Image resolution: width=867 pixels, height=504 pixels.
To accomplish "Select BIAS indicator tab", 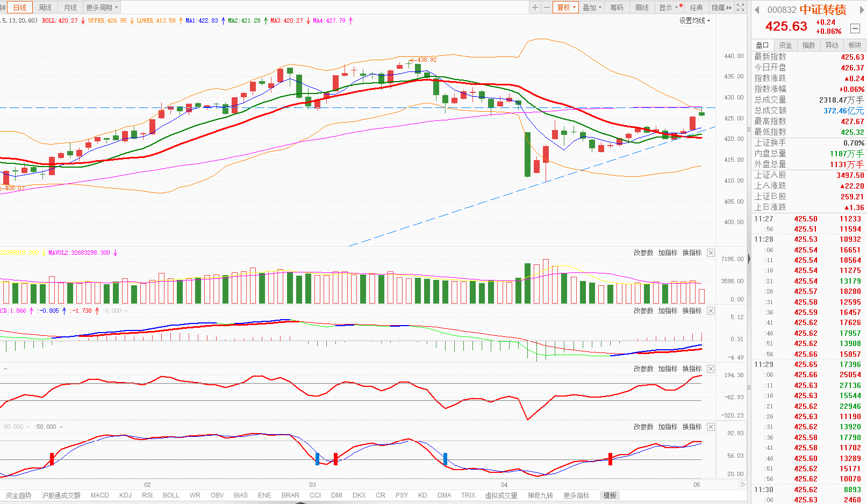I will [x=241, y=495].
